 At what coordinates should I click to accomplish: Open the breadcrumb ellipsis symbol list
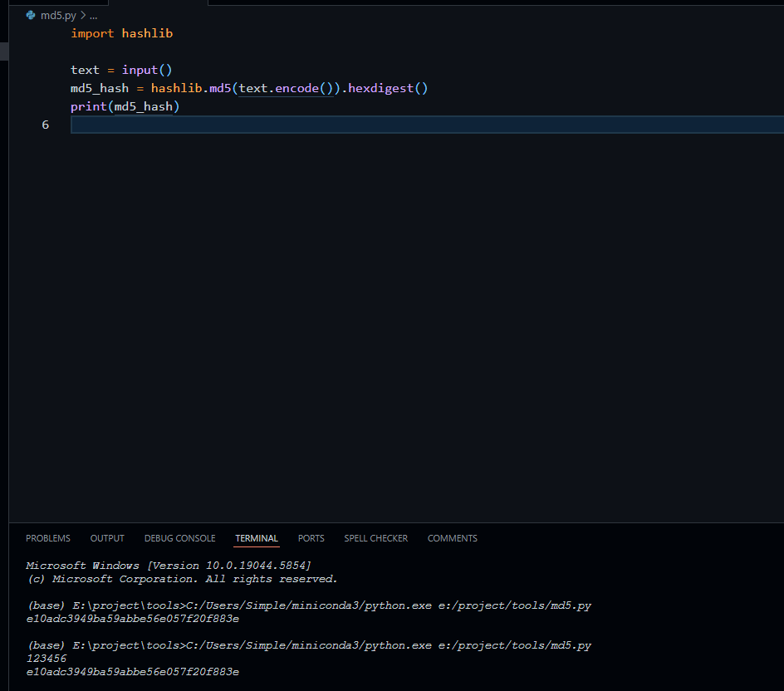tap(94, 17)
